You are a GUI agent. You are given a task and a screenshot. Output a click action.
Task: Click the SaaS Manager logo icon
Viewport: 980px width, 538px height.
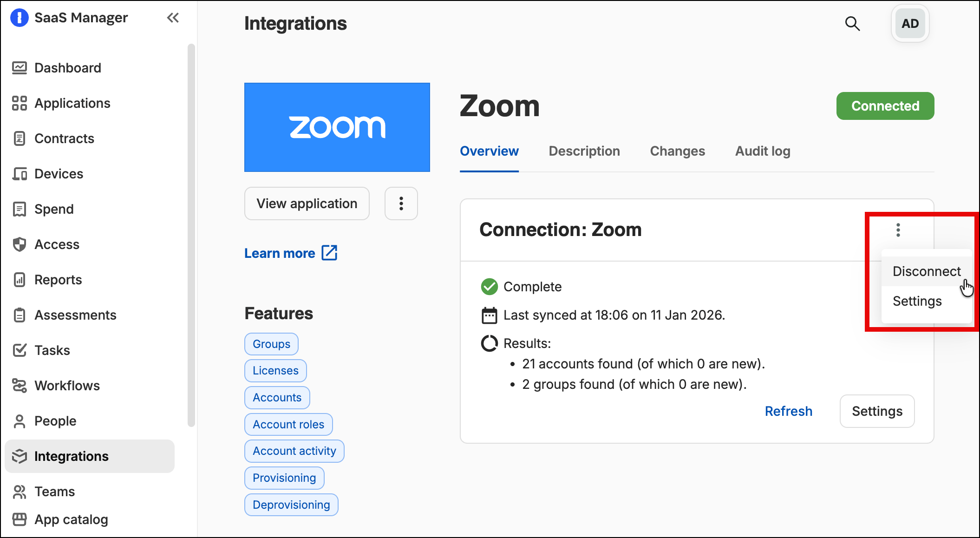click(x=20, y=18)
